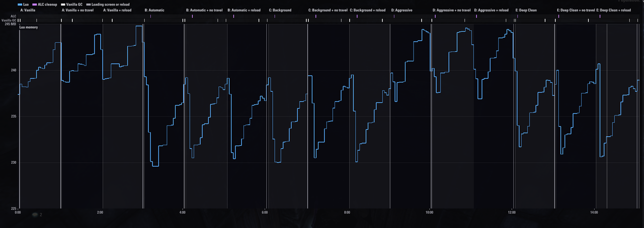Image resolution: width=644 pixels, height=228 pixels.
Task: Click the ALC marker under 'B: Automatic + reload'
Action: (233, 16)
